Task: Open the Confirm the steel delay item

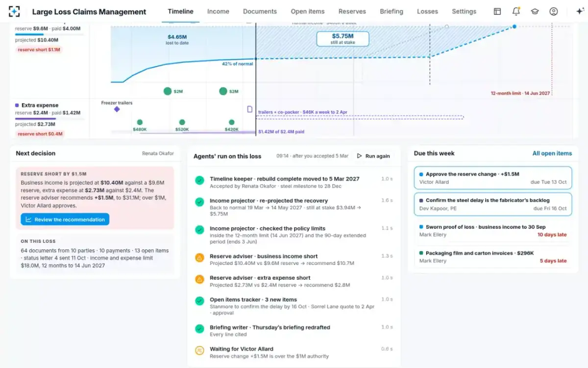Action: (493, 204)
